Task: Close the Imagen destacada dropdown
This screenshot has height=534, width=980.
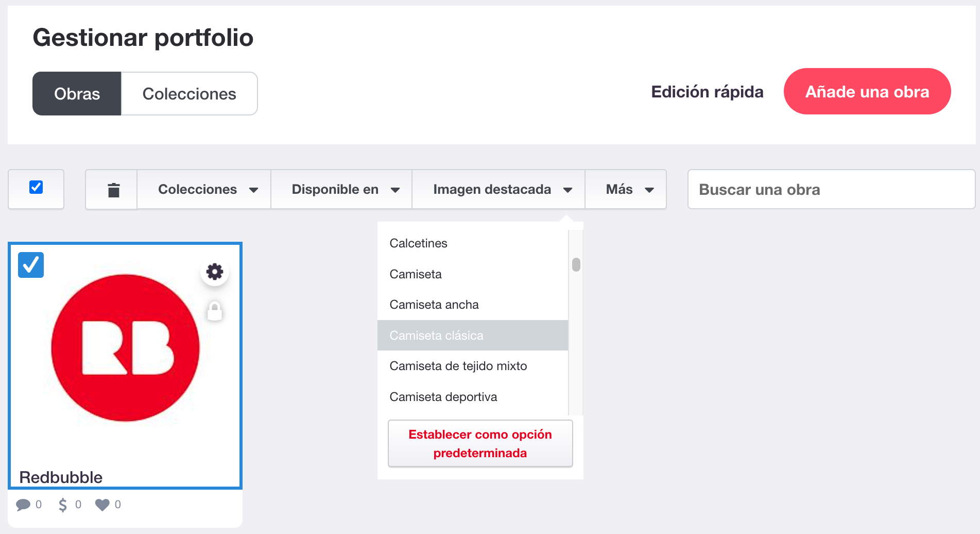Action: 498,189
